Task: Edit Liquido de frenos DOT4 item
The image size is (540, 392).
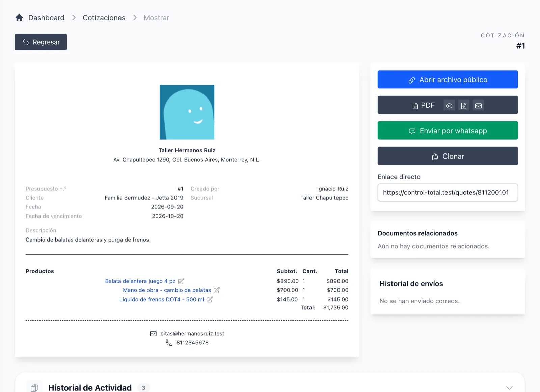Action: (x=210, y=299)
